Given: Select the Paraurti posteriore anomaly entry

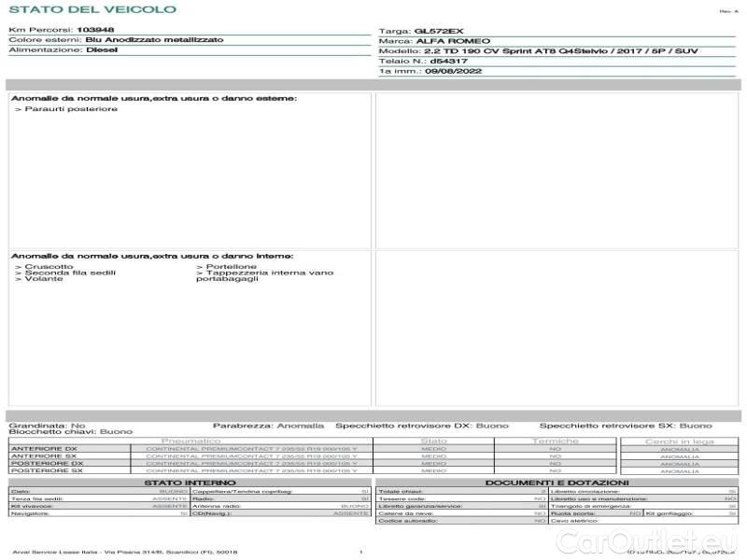Looking at the screenshot, I should point(66,109).
